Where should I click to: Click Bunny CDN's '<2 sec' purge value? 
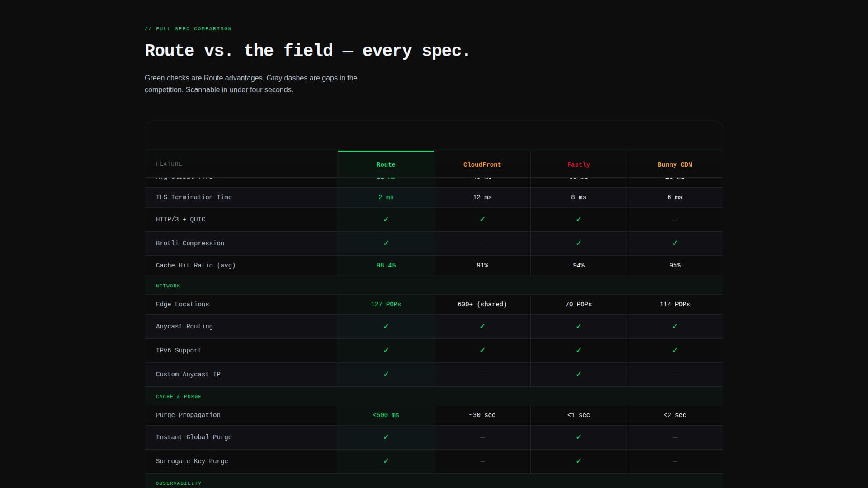click(675, 415)
